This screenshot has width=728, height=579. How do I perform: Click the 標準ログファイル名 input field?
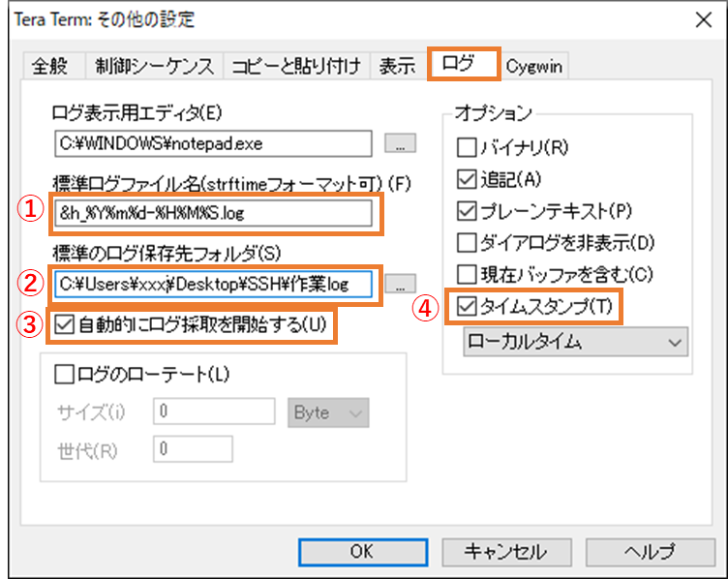(x=213, y=213)
